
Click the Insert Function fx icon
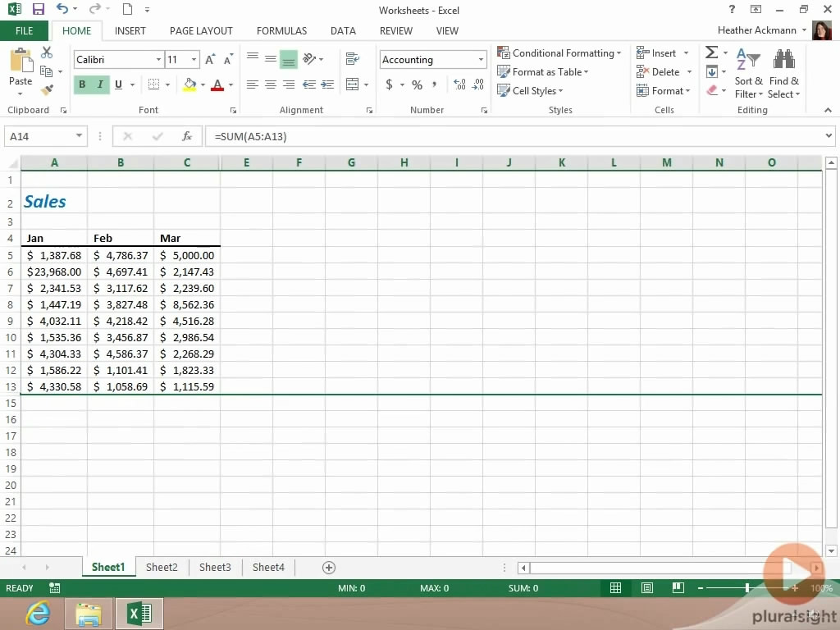tap(187, 136)
